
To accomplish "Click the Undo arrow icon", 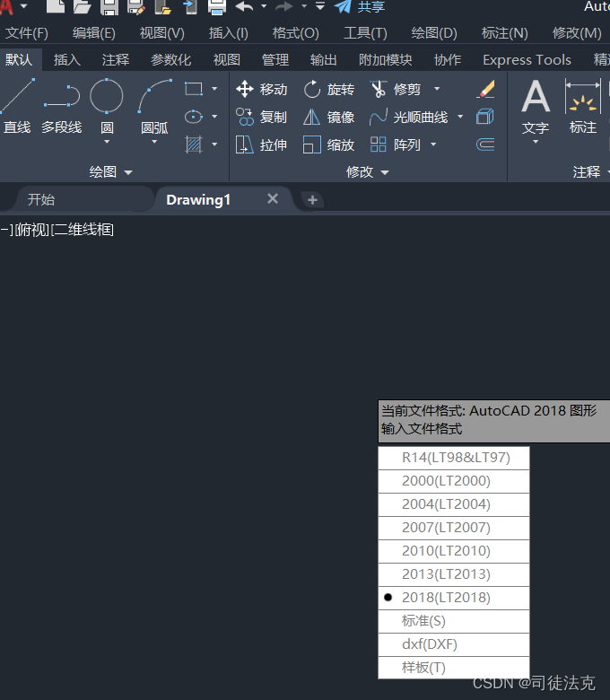I will pyautogui.click(x=245, y=6).
